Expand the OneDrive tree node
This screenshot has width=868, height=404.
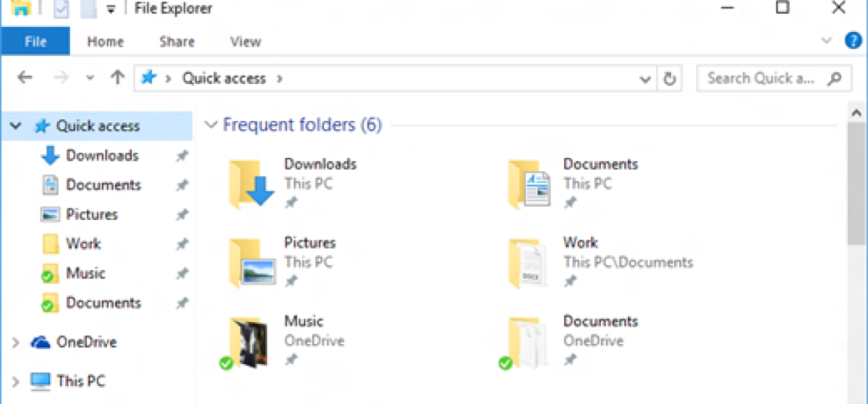coord(15,342)
